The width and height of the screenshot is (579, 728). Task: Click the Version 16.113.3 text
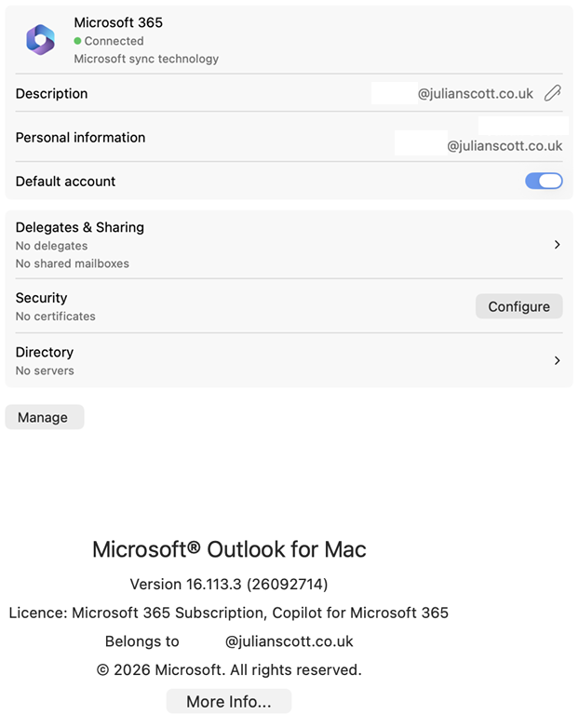(229, 584)
